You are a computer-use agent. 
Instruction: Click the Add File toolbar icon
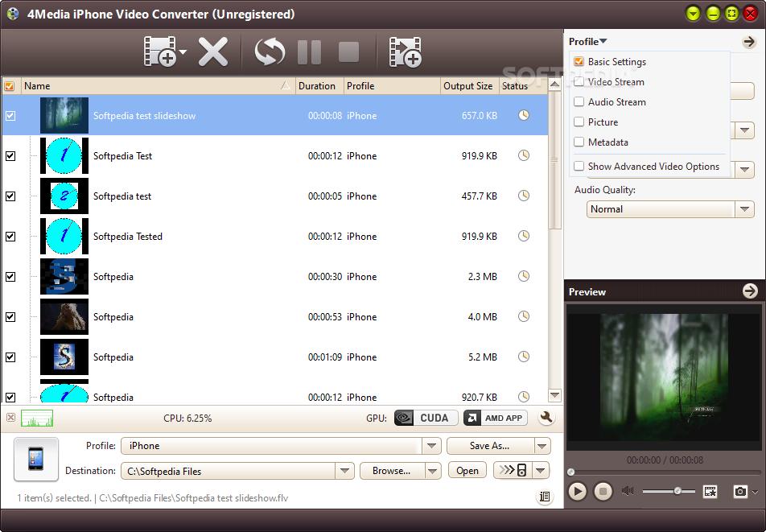click(x=160, y=52)
